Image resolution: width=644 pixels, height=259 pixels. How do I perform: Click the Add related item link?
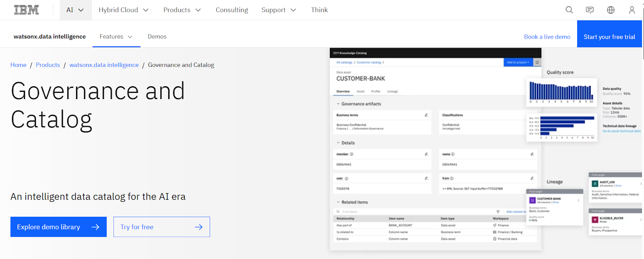click(x=516, y=211)
